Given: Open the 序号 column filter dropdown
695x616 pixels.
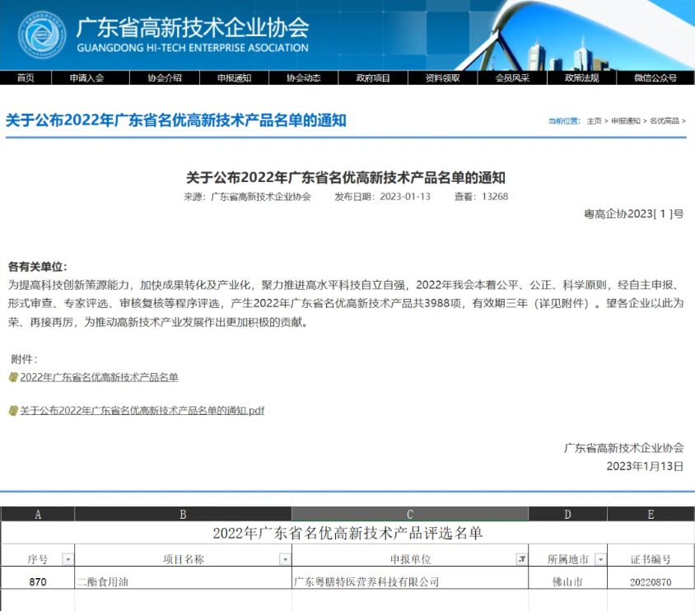Looking at the screenshot, I should coord(68,559).
